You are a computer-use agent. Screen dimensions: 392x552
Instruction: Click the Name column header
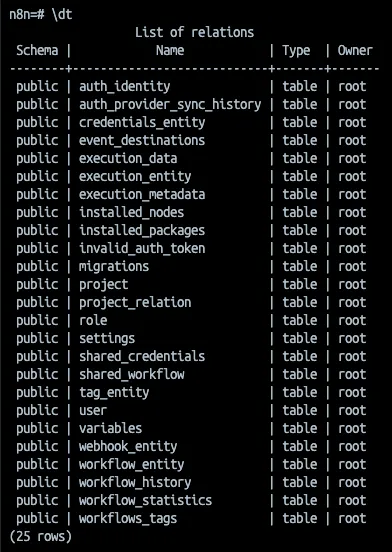tap(170, 50)
